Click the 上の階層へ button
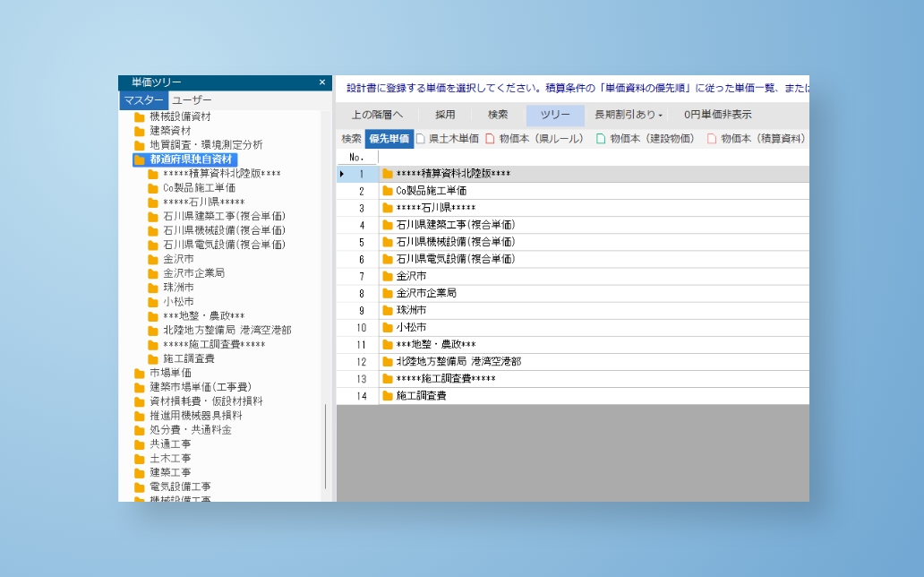The width and height of the screenshot is (924, 577). click(x=377, y=115)
